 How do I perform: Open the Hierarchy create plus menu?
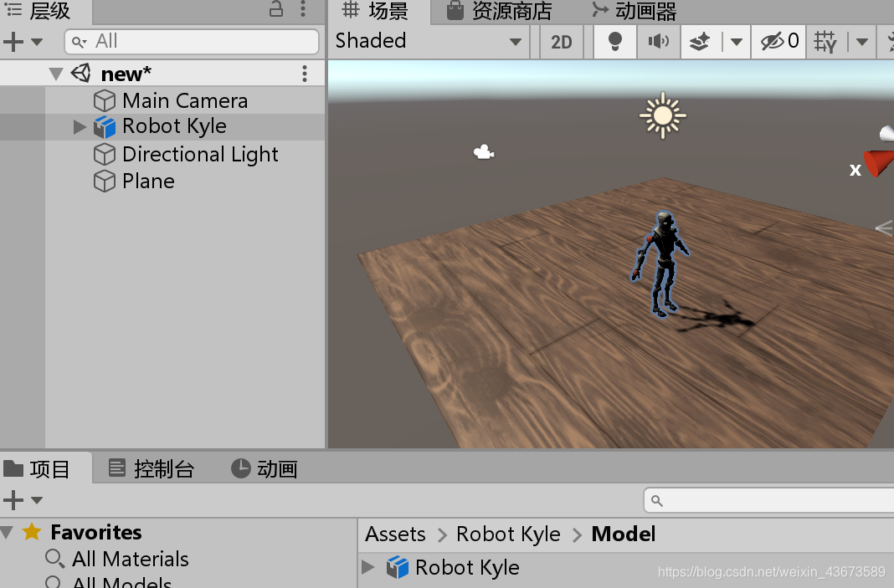tap(13, 42)
